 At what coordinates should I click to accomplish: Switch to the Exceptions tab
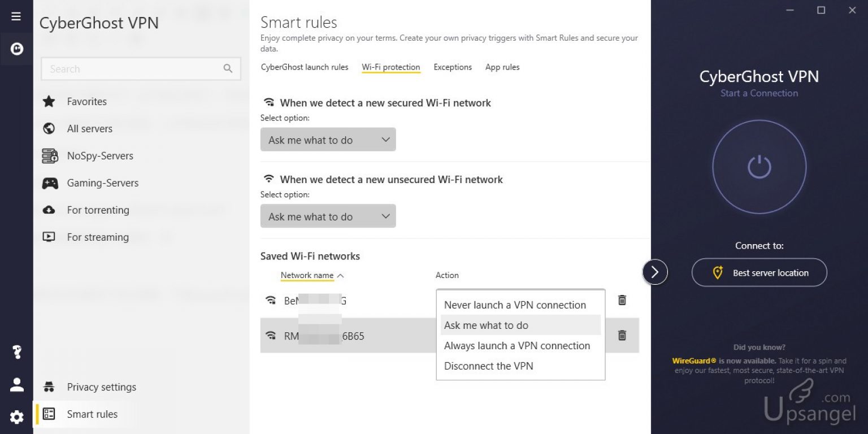pos(452,67)
